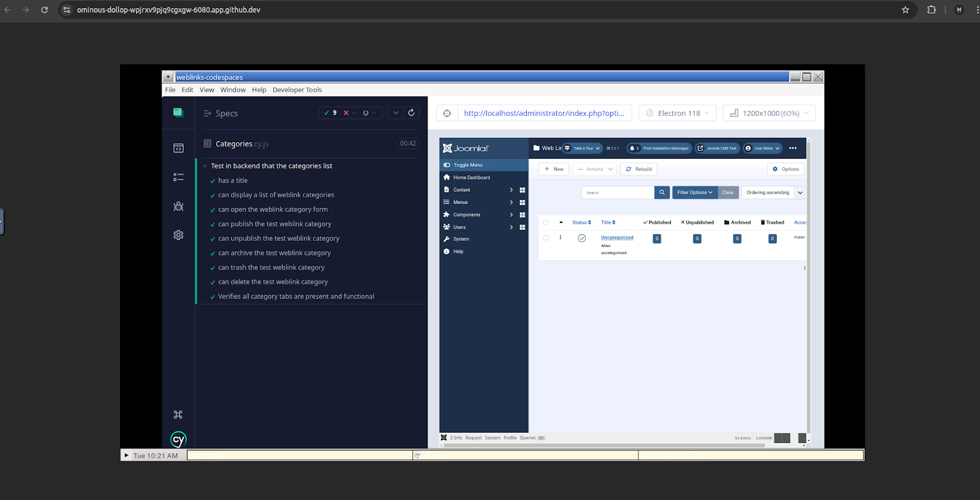Image resolution: width=980 pixels, height=500 pixels.
Task: Rerun all tests with the reload icon
Action: click(x=412, y=113)
